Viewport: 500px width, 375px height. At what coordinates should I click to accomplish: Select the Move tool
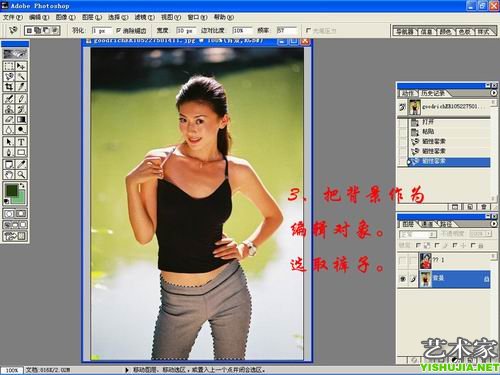tap(21, 66)
